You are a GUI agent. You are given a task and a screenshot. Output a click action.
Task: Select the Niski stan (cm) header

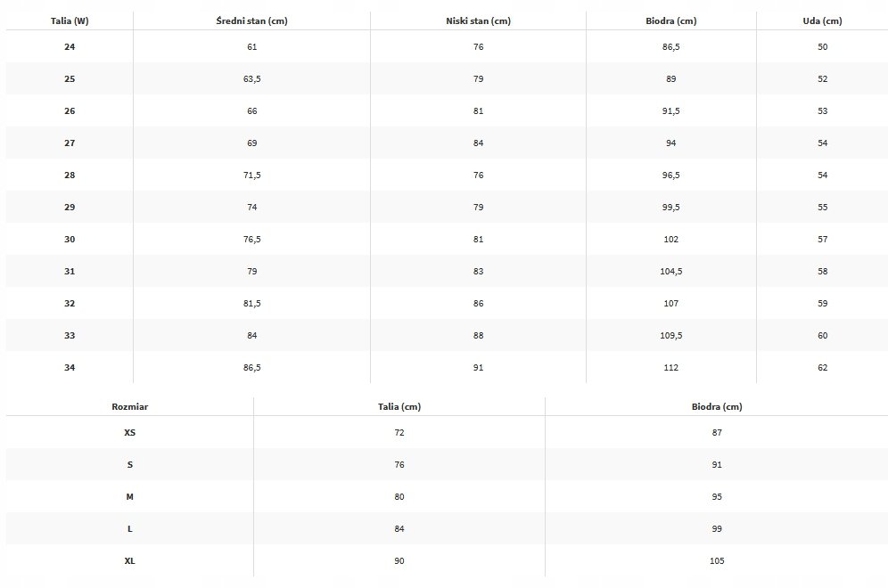478,20
